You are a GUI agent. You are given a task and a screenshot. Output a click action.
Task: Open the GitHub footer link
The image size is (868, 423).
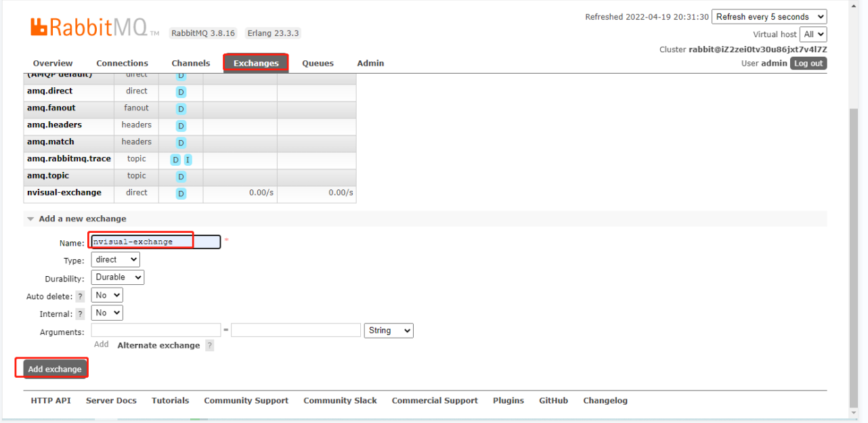point(553,401)
